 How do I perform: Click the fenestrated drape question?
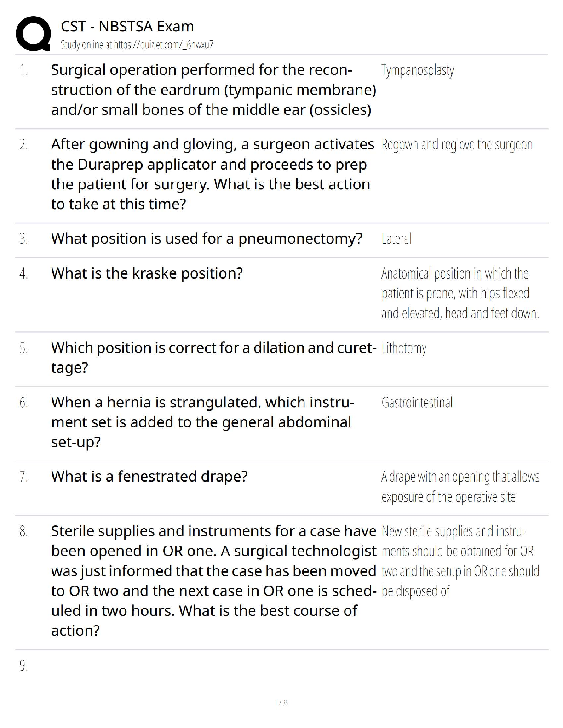[149, 477]
